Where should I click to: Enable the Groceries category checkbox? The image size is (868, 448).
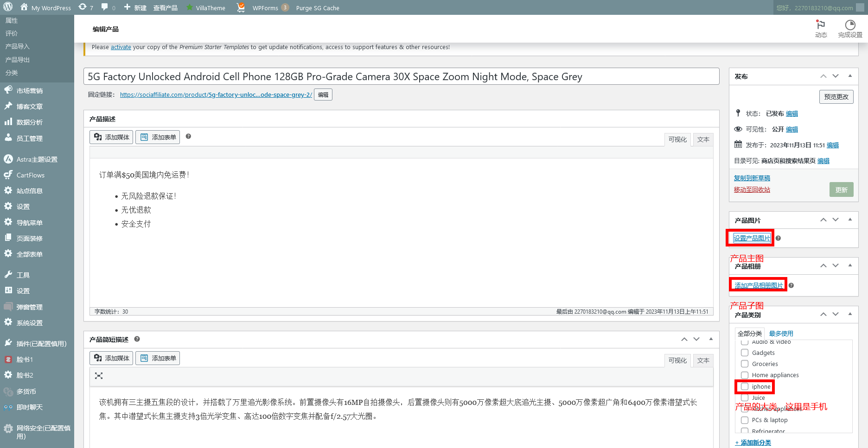click(745, 364)
